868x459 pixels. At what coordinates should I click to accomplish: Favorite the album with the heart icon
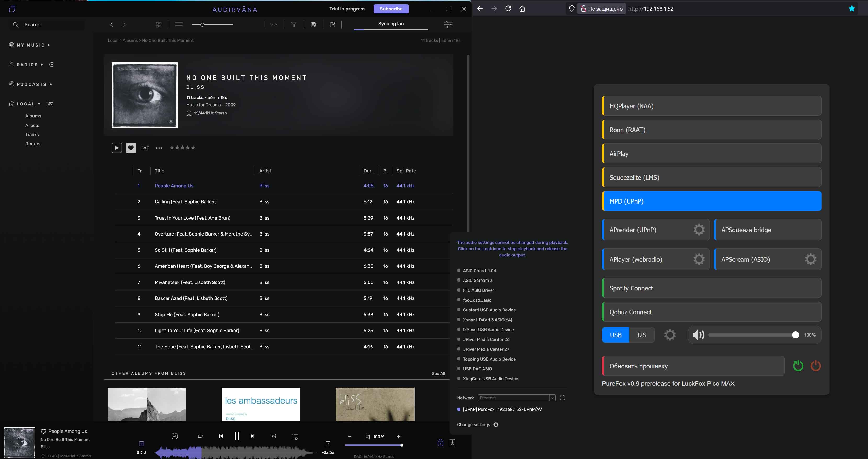(x=131, y=148)
